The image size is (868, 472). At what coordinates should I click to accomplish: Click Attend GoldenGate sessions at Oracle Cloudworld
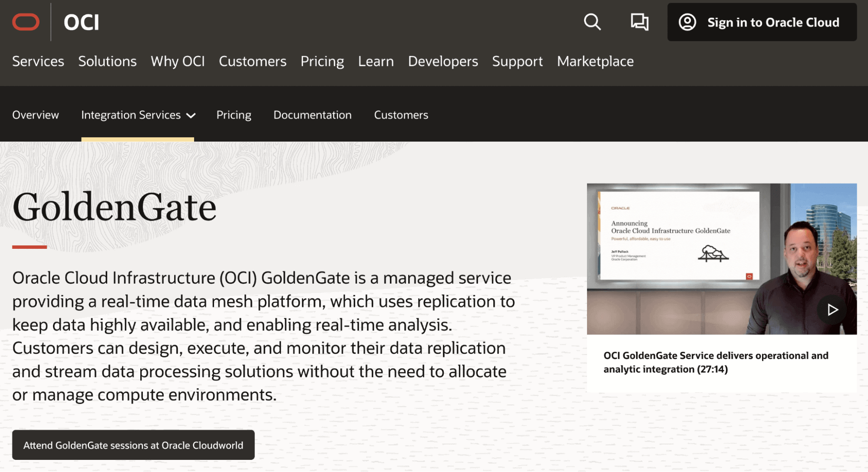point(133,445)
